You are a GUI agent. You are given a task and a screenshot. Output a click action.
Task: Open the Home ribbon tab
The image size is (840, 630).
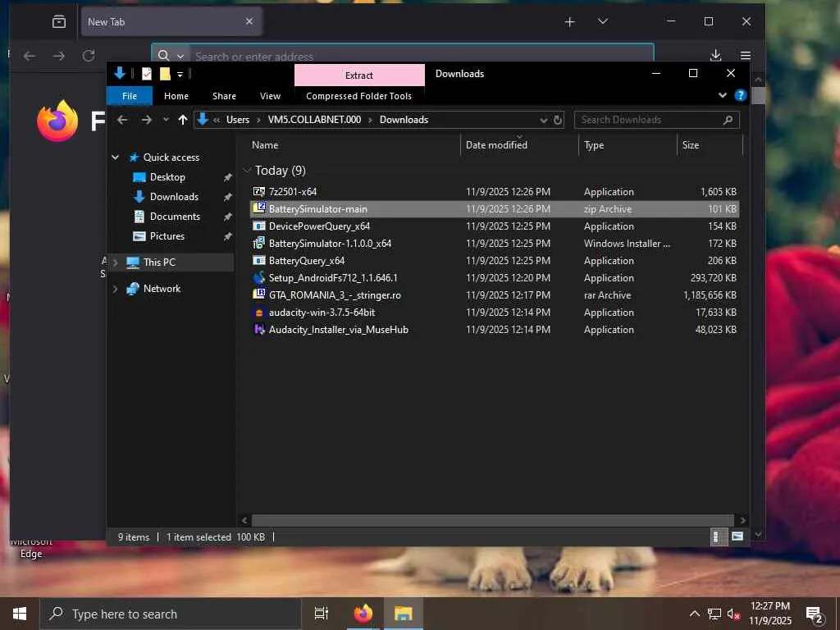coord(176,96)
